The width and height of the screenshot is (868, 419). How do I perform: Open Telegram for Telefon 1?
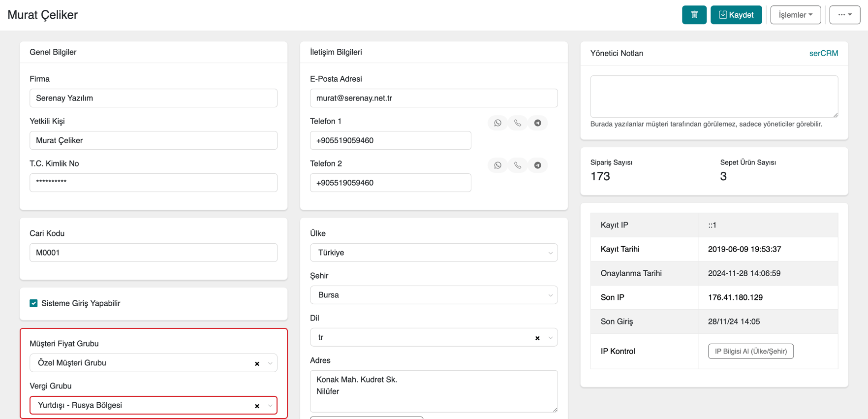pos(537,123)
